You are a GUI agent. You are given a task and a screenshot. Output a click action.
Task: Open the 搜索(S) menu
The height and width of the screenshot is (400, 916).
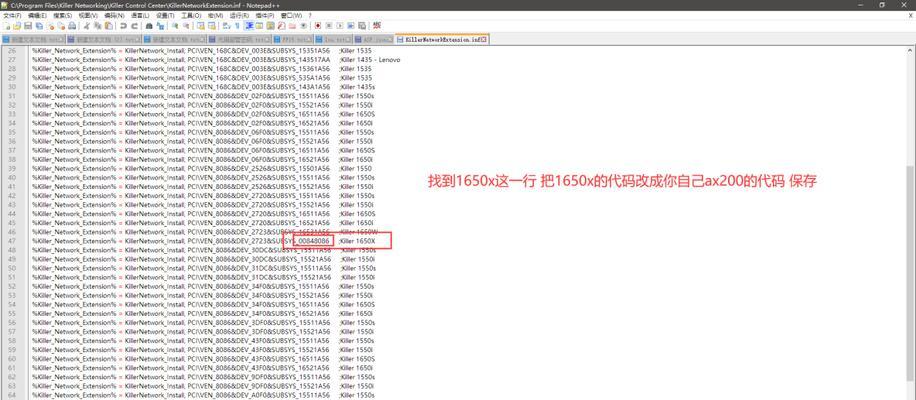coord(63,15)
